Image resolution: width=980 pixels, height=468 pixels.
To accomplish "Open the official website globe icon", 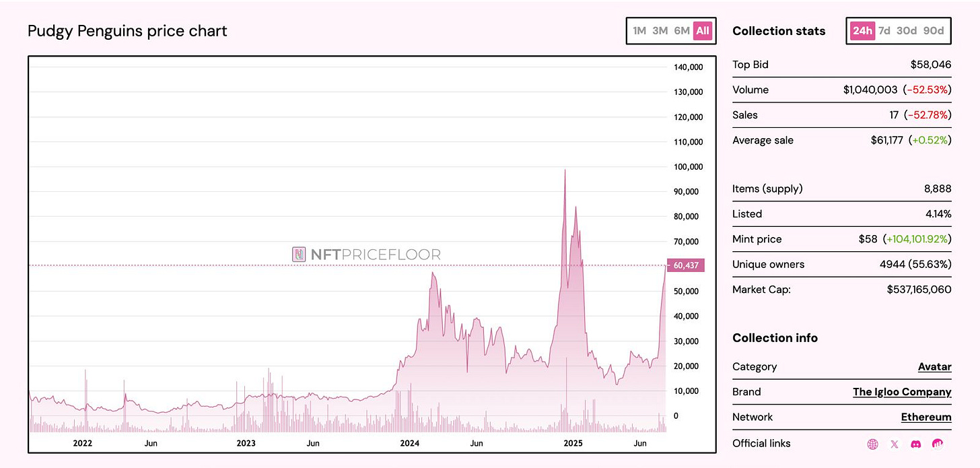I will (x=873, y=444).
